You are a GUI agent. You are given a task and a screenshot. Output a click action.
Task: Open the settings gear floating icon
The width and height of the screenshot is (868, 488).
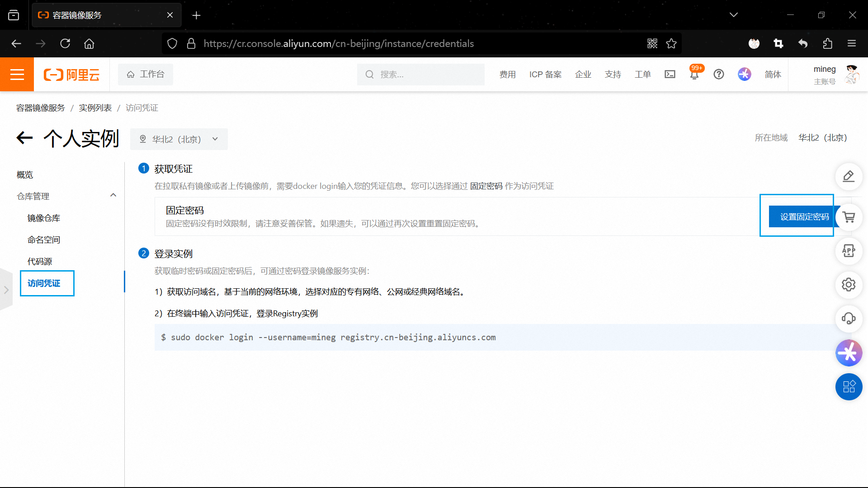coord(849,285)
